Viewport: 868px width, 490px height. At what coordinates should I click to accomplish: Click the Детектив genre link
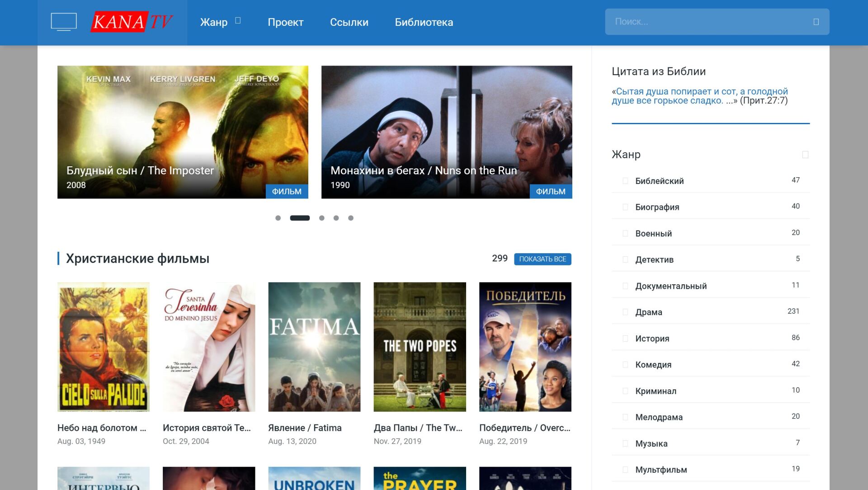coord(654,259)
